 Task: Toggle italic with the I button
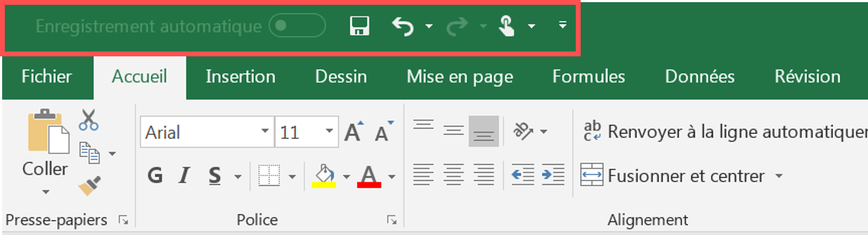tap(185, 175)
